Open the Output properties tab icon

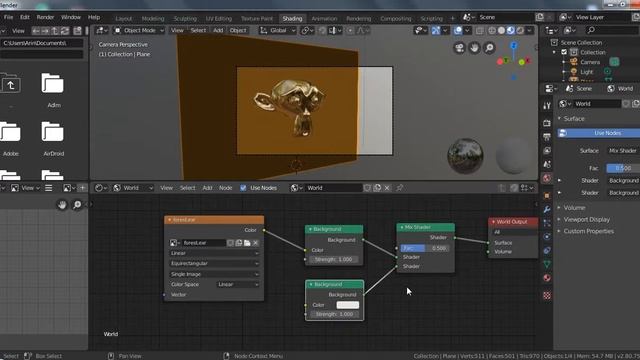[x=547, y=136]
